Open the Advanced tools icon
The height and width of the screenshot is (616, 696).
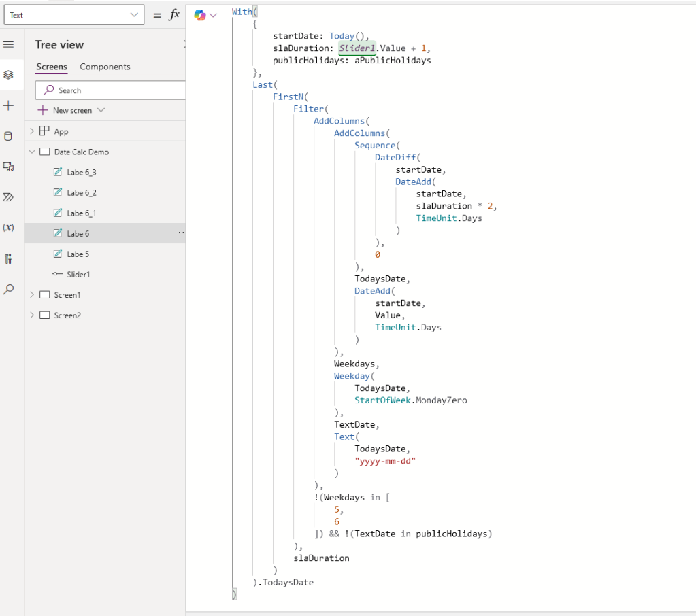coord(9,258)
